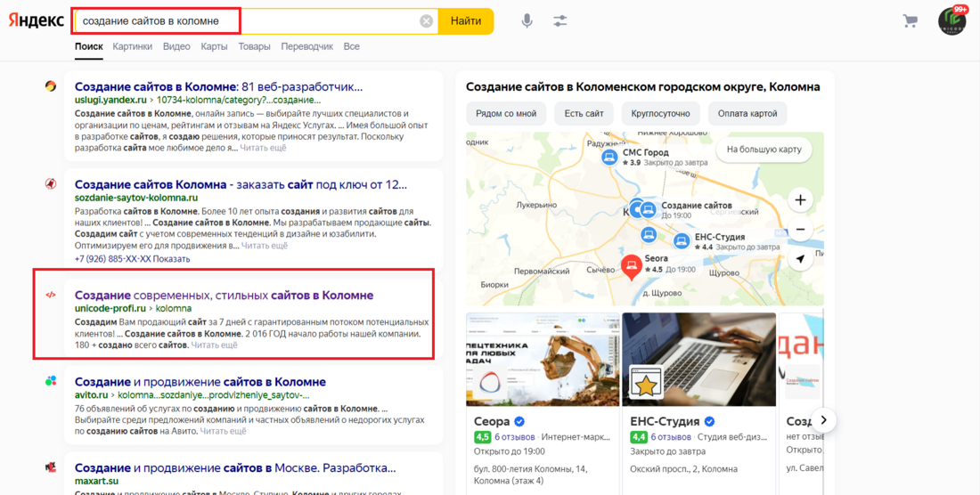Click ЕНС-Студия verified badge
Screen dimensions: 980x495
pos(709,421)
